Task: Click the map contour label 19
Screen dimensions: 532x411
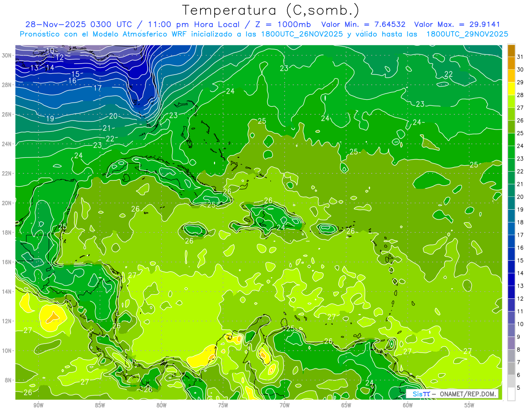Action: pos(50,119)
